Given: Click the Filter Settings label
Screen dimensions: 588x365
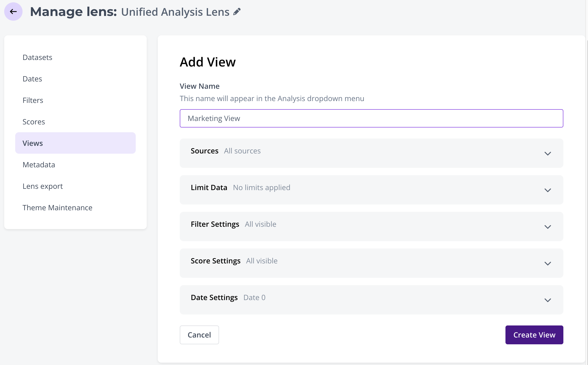Looking at the screenshot, I should click(215, 224).
